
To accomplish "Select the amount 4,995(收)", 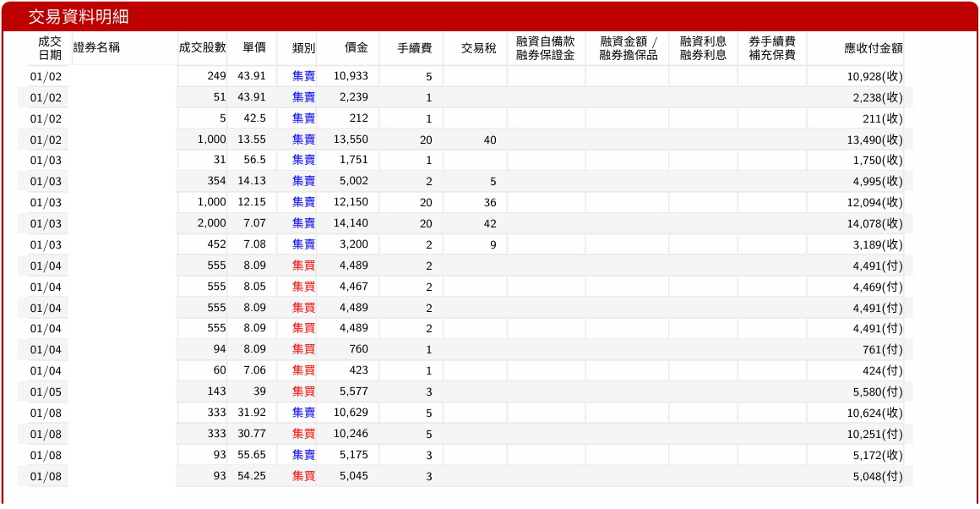I will tap(878, 181).
